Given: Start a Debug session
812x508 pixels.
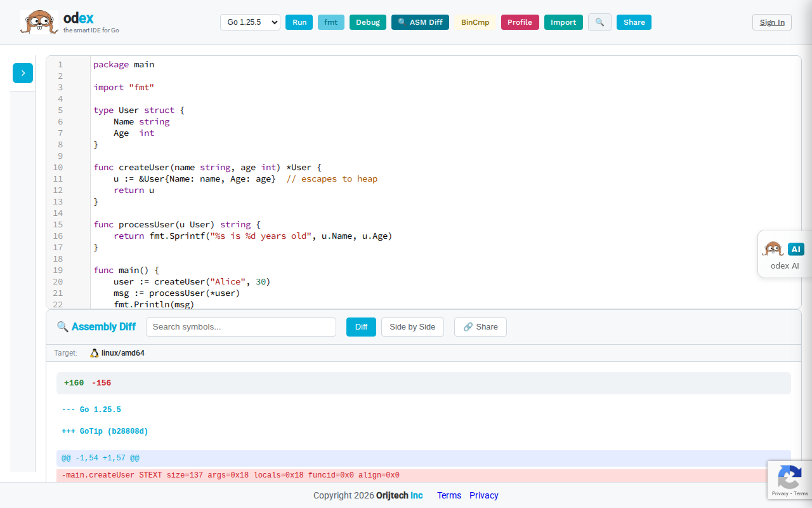Looking at the screenshot, I should (x=367, y=22).
